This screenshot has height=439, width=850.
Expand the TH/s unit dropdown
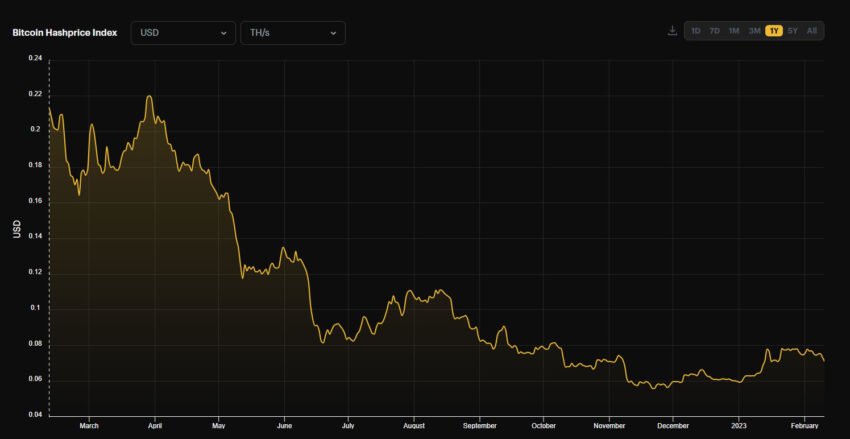293,33
